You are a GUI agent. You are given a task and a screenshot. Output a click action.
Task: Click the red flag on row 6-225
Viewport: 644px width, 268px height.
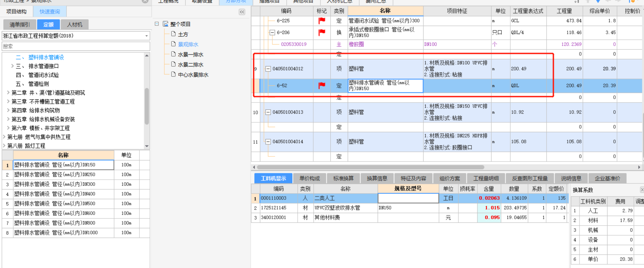click(322, 21)
